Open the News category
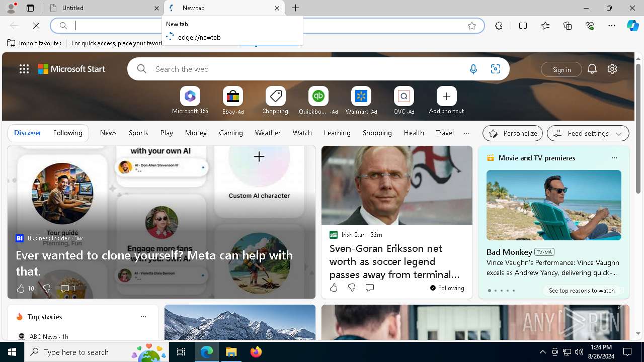Image resolution: width=644 pixels, height=362 pixels. tap(108, 133)
